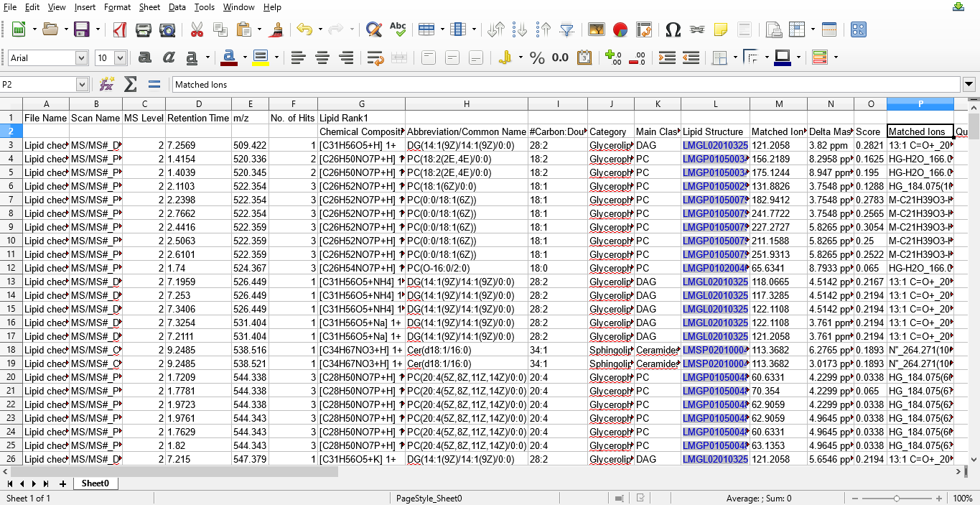This screenshot has height=505, width=980.
Task: Sort ascending icon
Action: coord(521,29)
